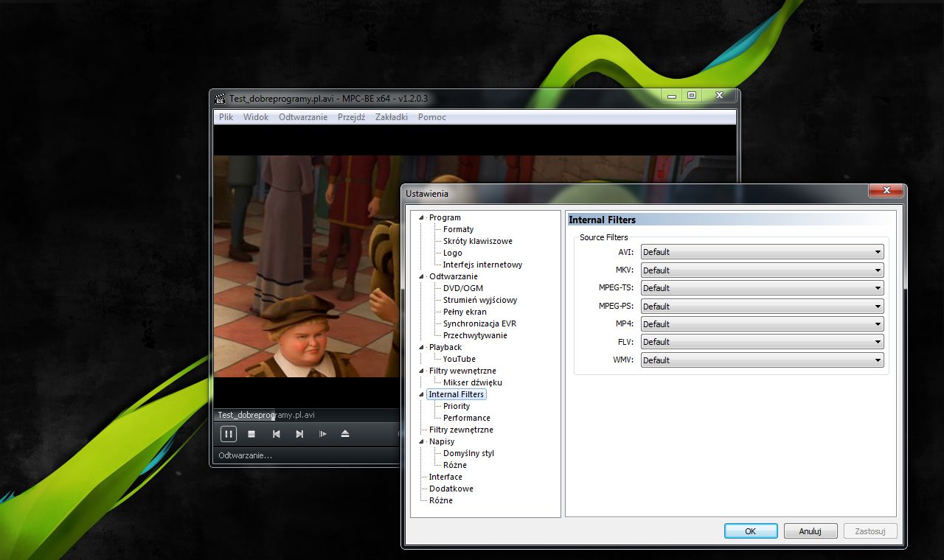Image resolution: width=944 pixels, height=560 pixels.
Task: Close the Ustawienia settings dialog
Action: tap(886, 191)
